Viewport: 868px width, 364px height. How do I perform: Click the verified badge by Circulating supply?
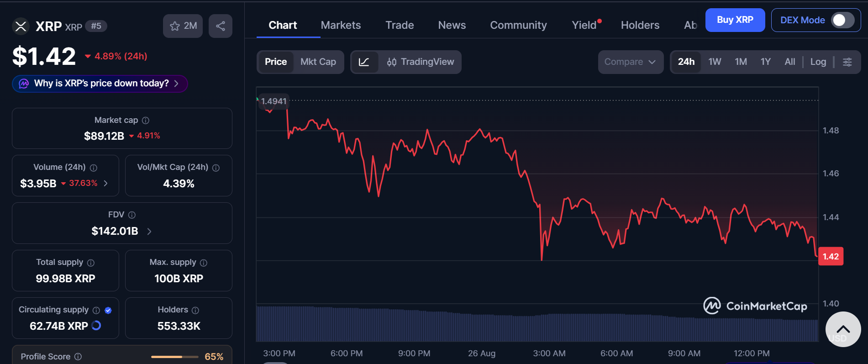pyautogui.click(x=108, y=310)
